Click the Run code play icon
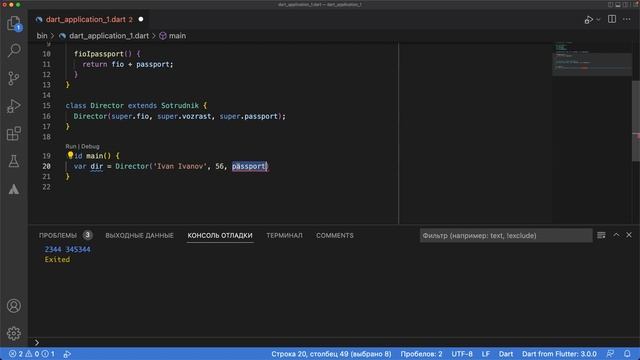This screenshot has height=360, width=640. click(588, 20)
